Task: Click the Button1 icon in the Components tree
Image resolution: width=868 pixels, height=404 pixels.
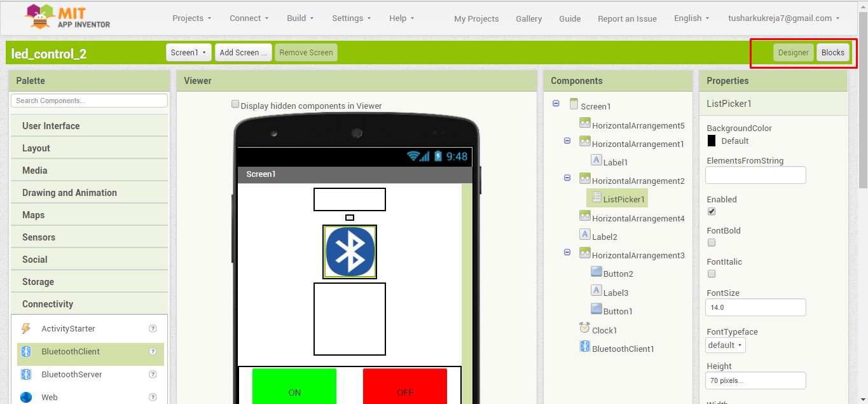Action: pos(596,309)
